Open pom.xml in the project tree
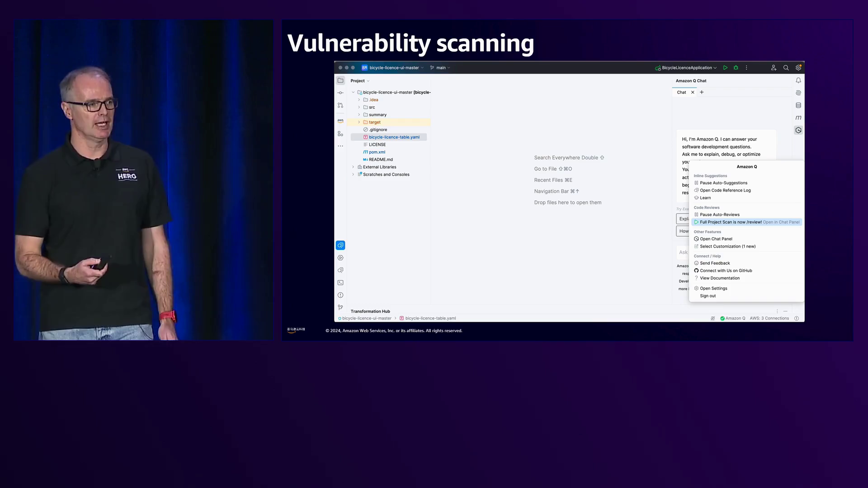This screenshot has height=488, width=868. [377, 152]
